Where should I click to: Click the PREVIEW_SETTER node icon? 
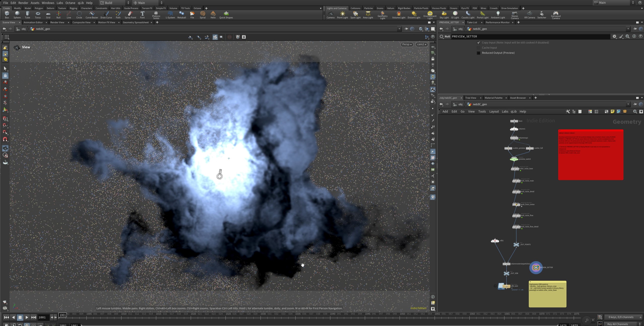(536, 268)
